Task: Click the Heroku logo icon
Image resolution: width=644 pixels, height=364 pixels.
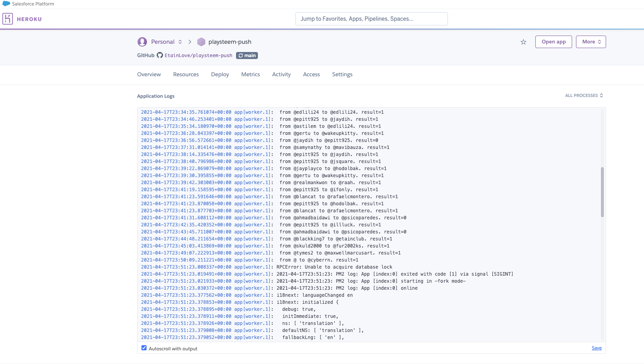Action: (x=7, y=19)
